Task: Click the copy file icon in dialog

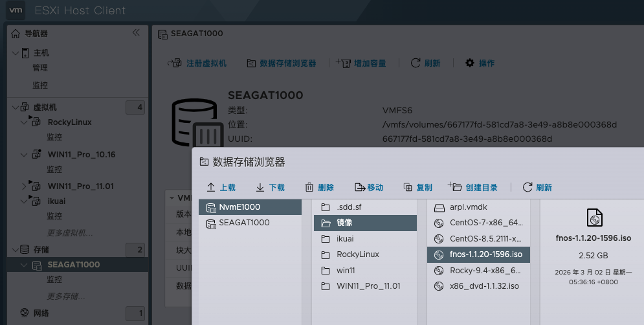Action: pyautogui.click(x=408, y=187)
